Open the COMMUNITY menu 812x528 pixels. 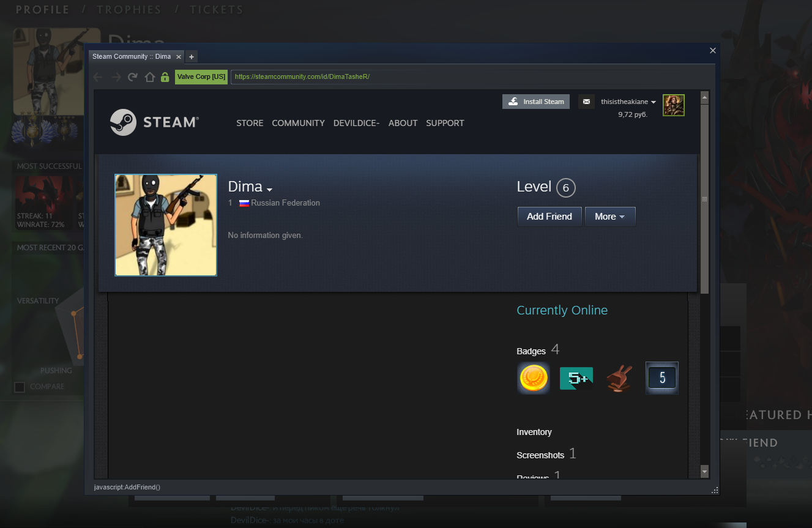pos(298,123)
